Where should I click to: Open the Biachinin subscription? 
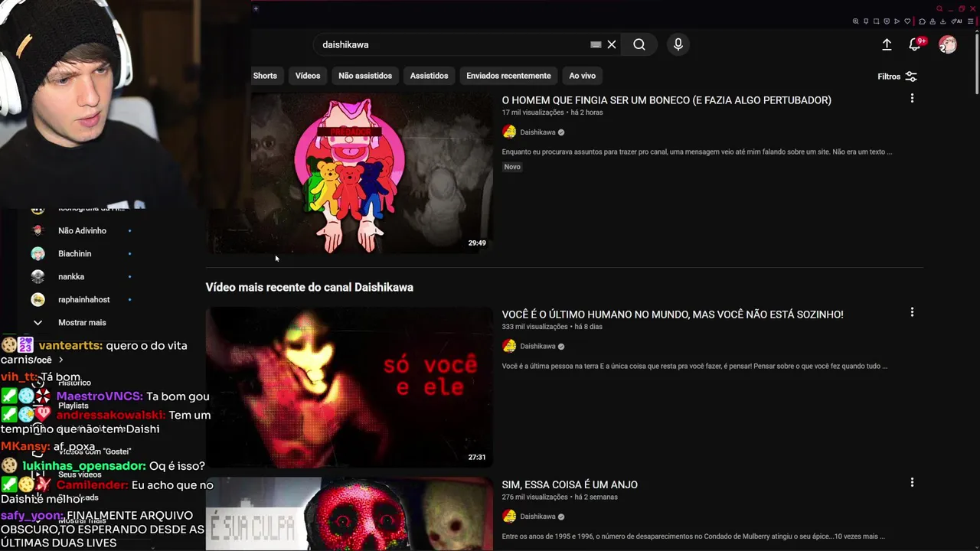point(74,253)
